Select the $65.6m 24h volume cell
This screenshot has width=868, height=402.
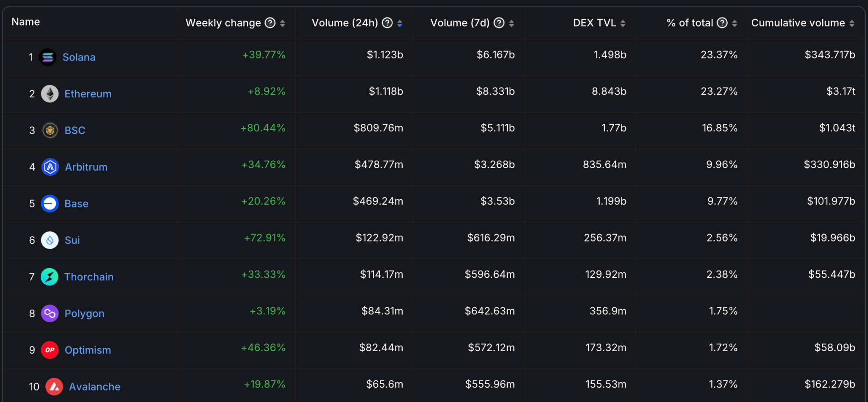384,384
